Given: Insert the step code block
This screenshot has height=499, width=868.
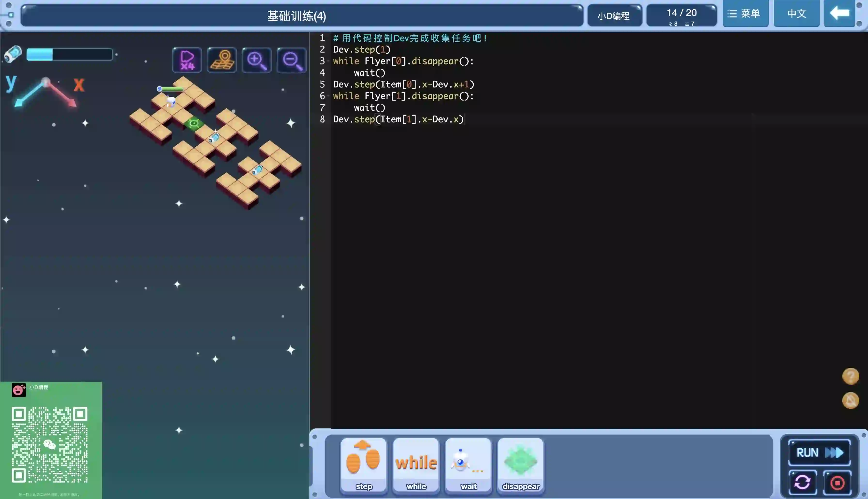Looking at the screenshot, I should point(364,465).
